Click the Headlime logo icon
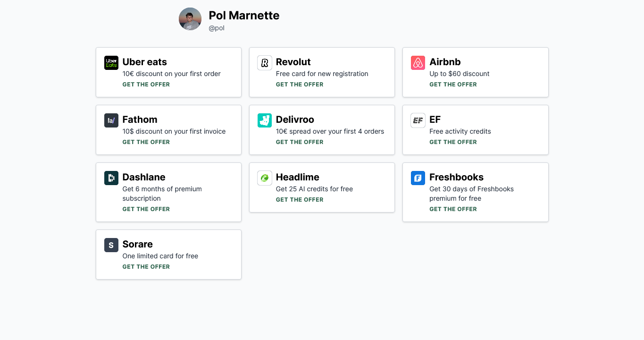644x340 pixels. click(x=265, y=178)
